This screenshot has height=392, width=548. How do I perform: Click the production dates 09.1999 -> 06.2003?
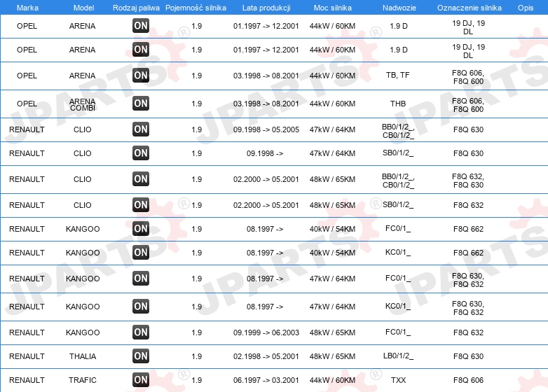click(266, 332)
